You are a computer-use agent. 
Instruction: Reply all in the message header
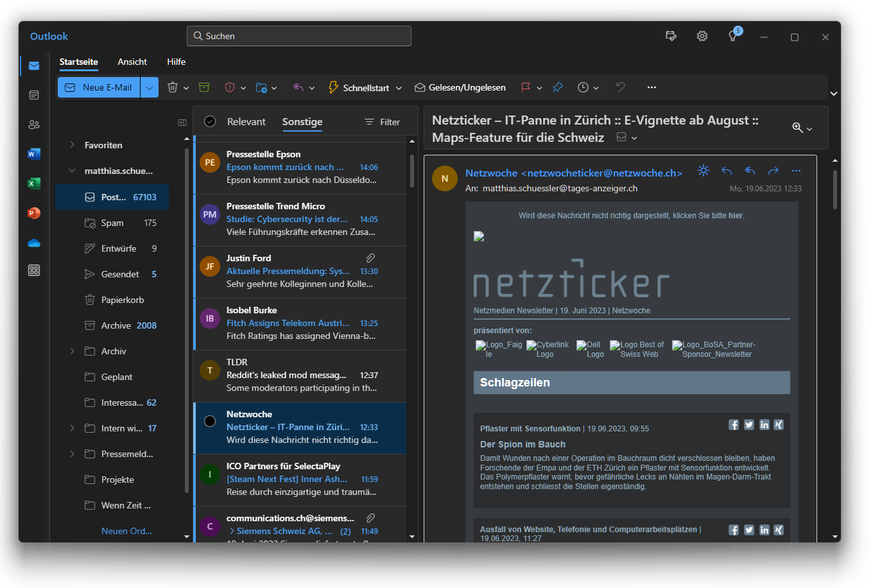coord(750,171)
